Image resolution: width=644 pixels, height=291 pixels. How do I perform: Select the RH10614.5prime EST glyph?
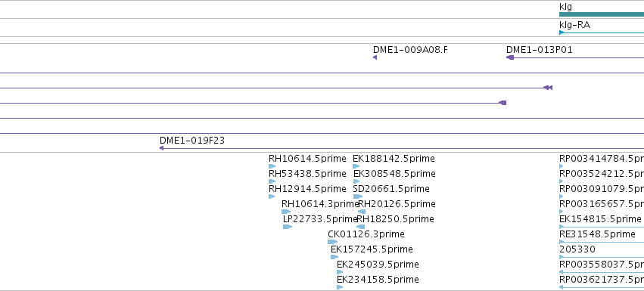(272, 166)
